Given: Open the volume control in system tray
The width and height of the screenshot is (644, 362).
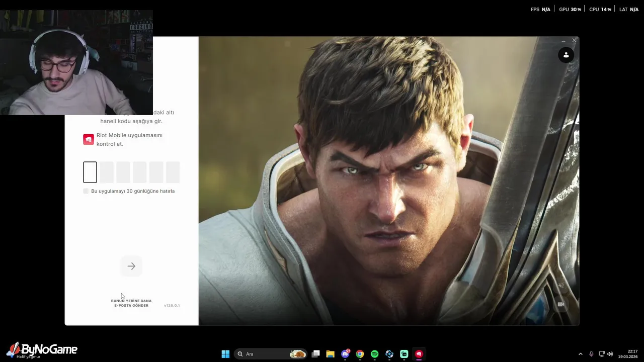Looking at the screenshot, I should point(610,354).
